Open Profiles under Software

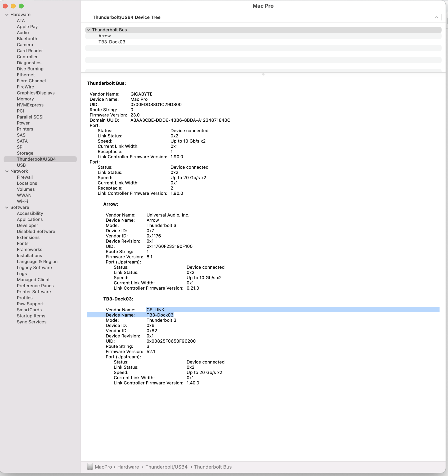pyautogui.click(x=25, y=298)
